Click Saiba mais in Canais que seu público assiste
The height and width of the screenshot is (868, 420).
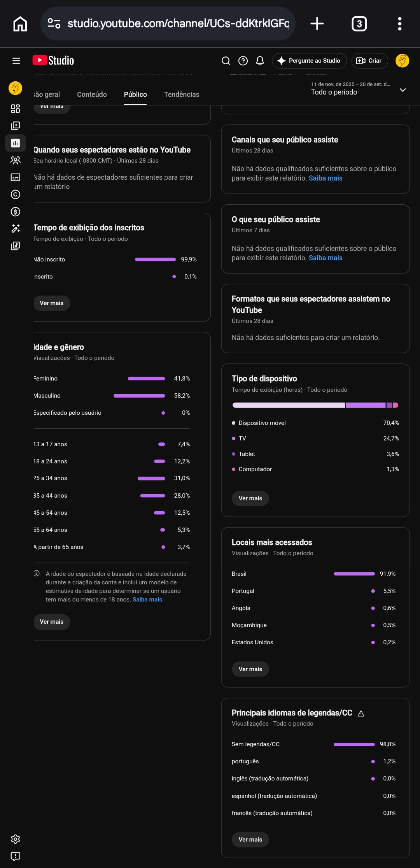tap(325, 178)
